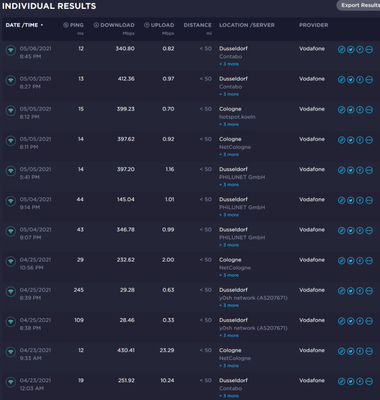Share the 412.36 Mbps result on Twitter

351,80
